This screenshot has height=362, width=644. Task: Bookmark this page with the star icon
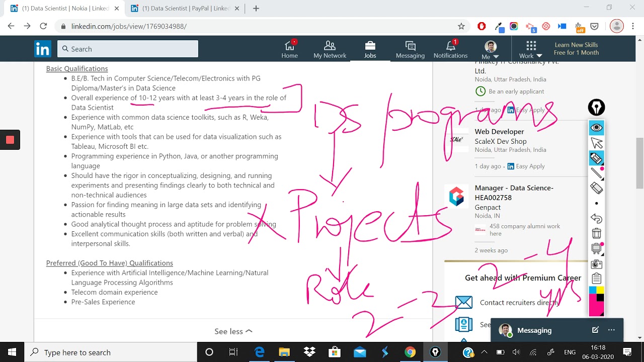[461, 26]
